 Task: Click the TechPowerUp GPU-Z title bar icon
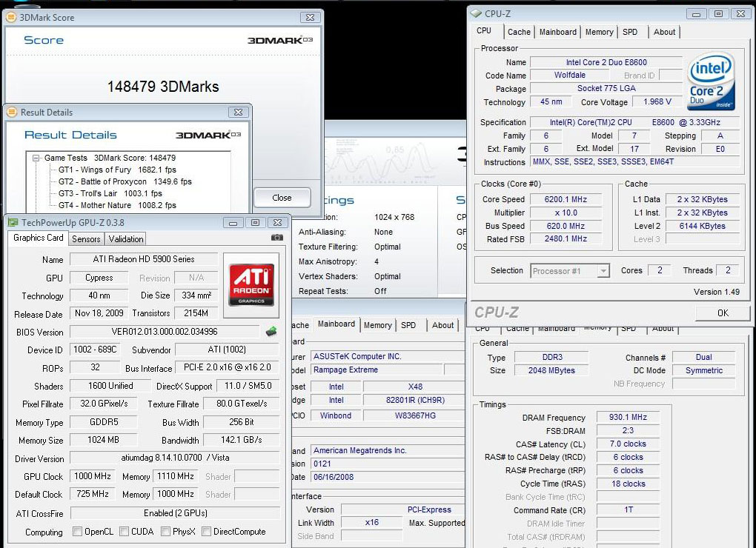coord(13,222)
